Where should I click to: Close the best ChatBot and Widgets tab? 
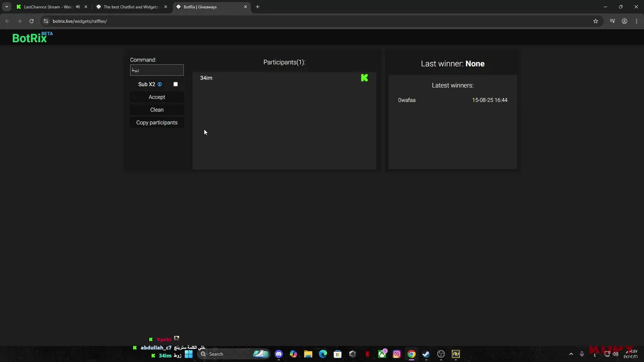coord(166,7)
